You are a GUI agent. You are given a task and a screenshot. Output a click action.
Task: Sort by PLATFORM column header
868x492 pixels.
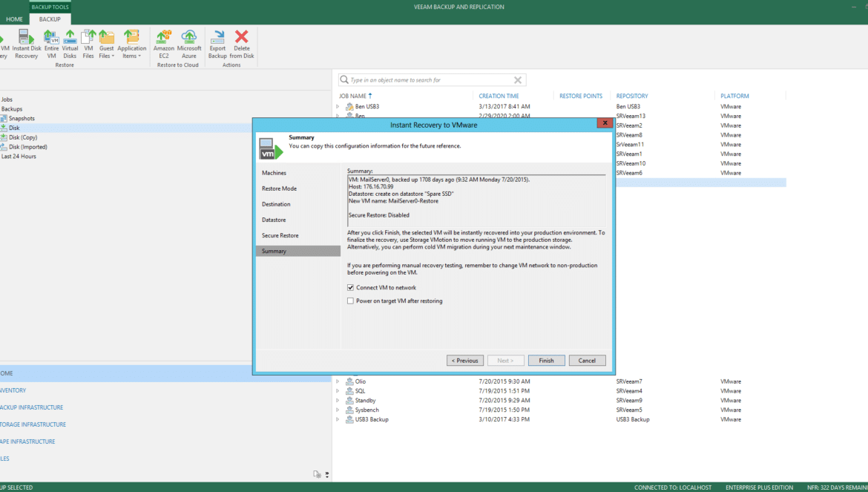(734, 96)
